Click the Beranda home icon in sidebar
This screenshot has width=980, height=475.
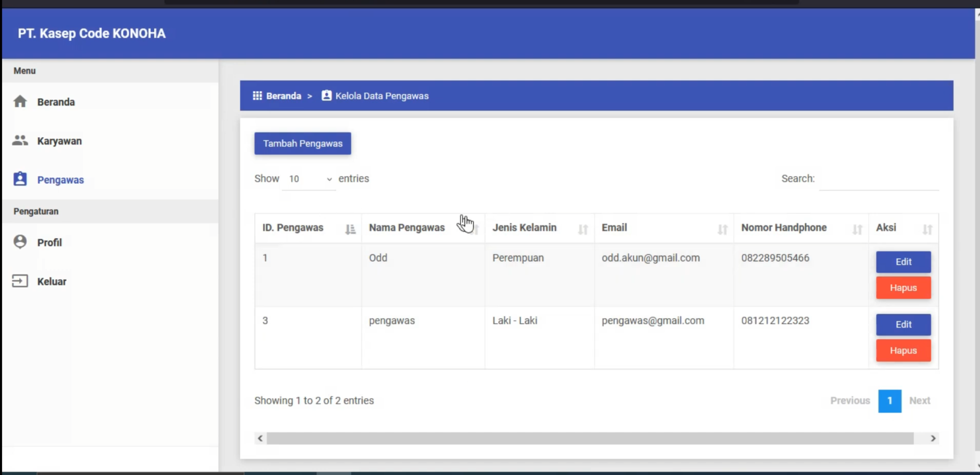20,101
